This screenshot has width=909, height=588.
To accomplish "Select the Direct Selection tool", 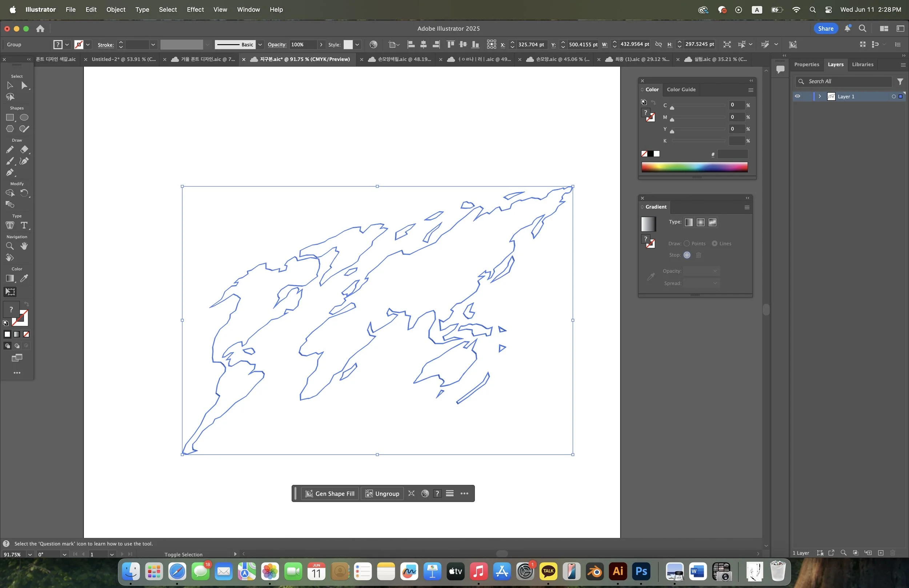I will 24,85.
